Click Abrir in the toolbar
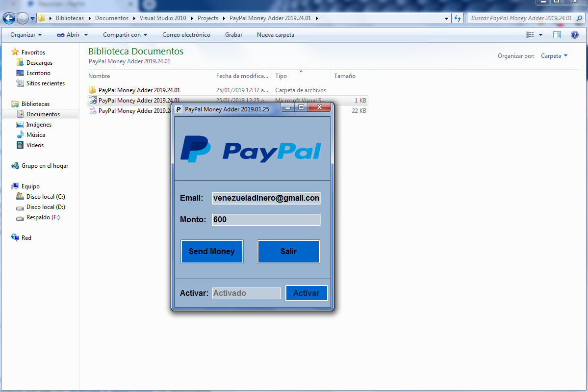This screenshot has height=392, width=588. (68, 35)
